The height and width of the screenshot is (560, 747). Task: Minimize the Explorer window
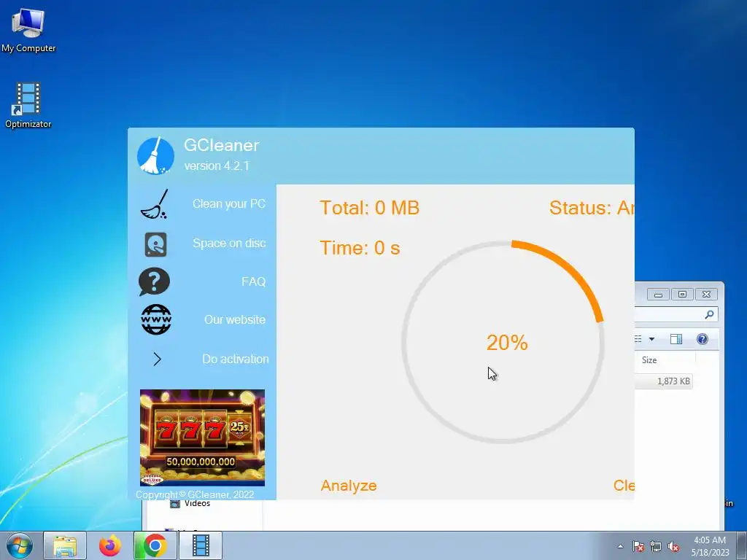[659, 295]
